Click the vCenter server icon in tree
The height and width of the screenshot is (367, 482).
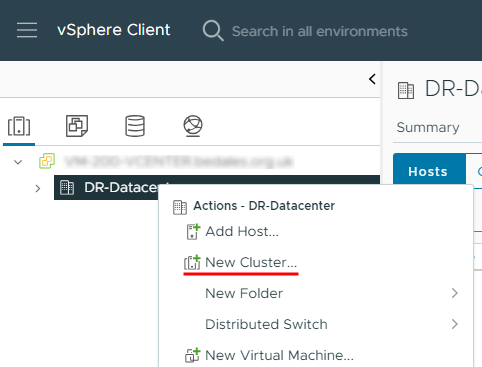[x=47, y=161]
